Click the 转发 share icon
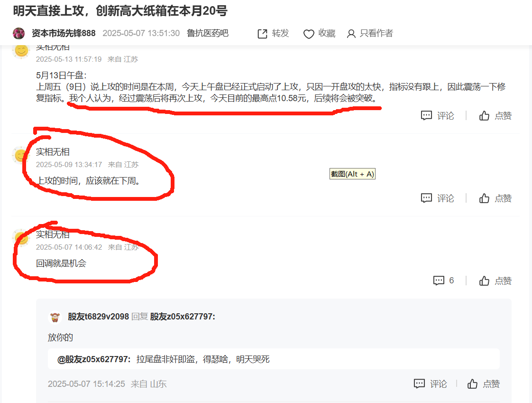This screenshot has height=403, width=532. pos(263,34)
